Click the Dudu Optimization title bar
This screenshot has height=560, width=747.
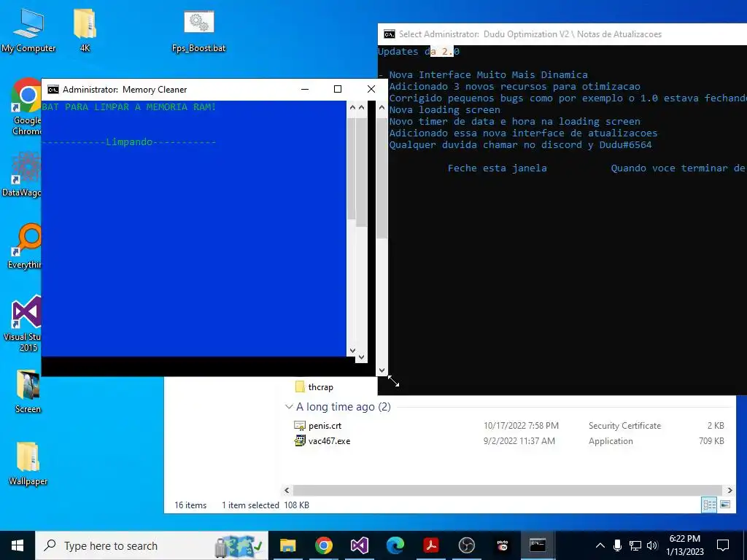562,34
